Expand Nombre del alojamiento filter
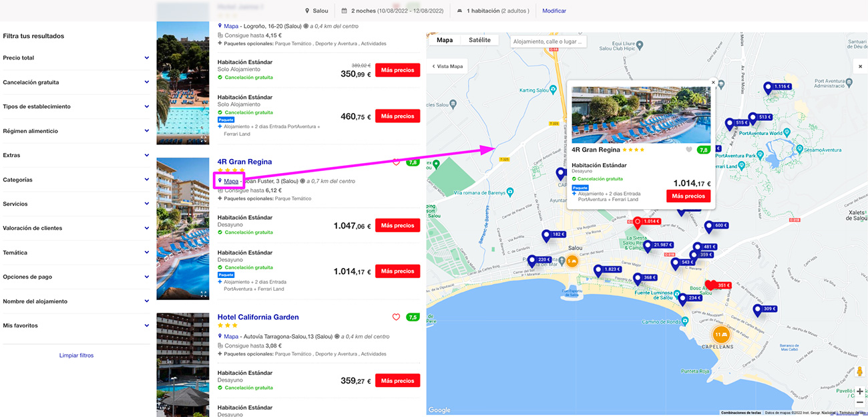 75,301
